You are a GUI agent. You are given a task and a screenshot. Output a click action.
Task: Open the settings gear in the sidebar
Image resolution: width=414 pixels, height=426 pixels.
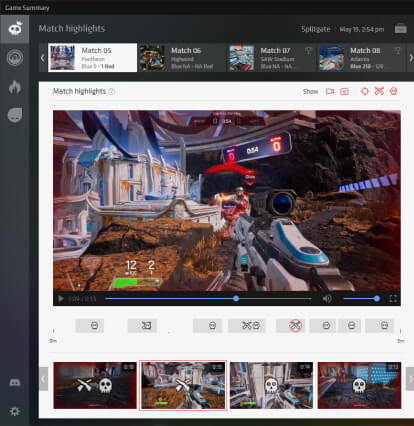point(15,411)
